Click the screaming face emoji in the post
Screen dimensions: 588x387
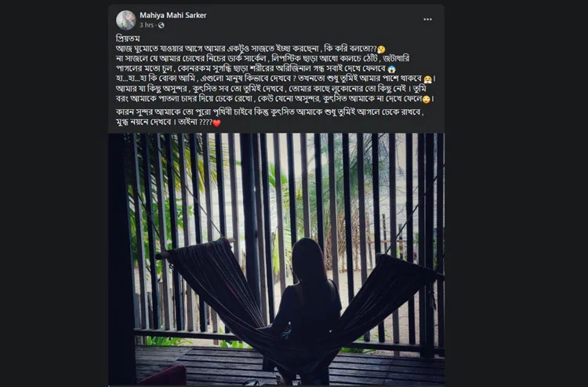click(392, 69)
